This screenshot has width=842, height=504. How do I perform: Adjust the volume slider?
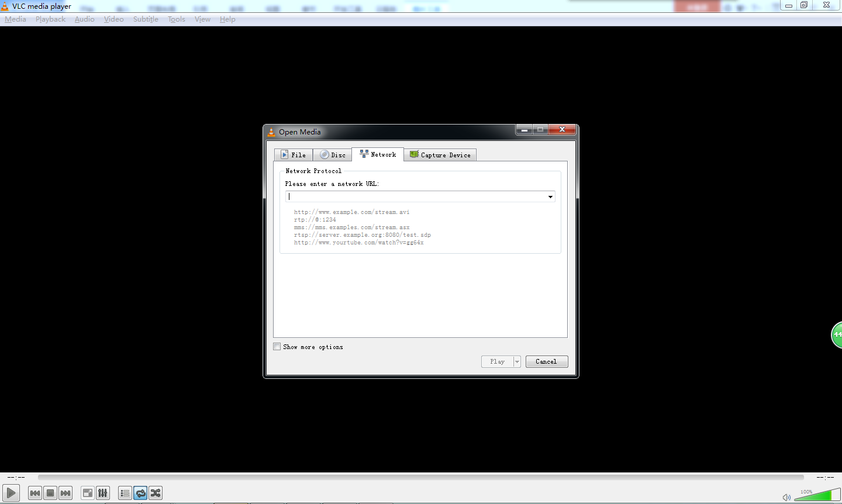(x=817, y=495)
